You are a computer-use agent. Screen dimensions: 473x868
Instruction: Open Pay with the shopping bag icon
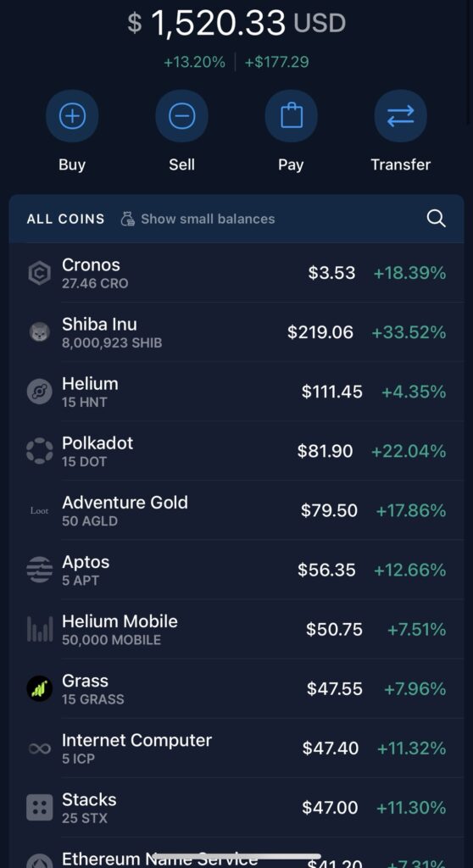pyautogui.click(x=292, y=116)
